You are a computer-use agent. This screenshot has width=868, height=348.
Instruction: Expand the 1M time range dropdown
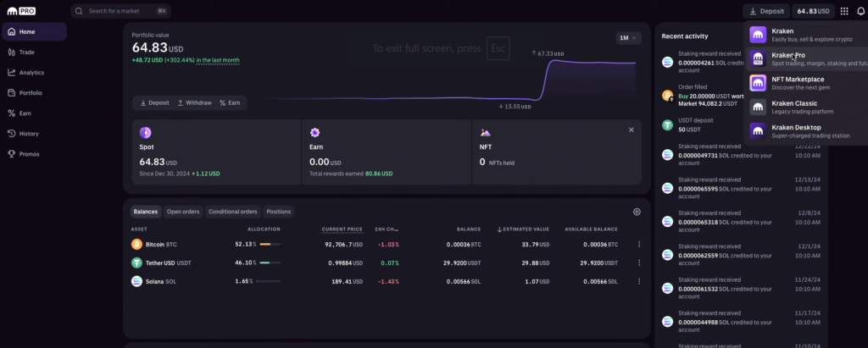click(628, 37)
